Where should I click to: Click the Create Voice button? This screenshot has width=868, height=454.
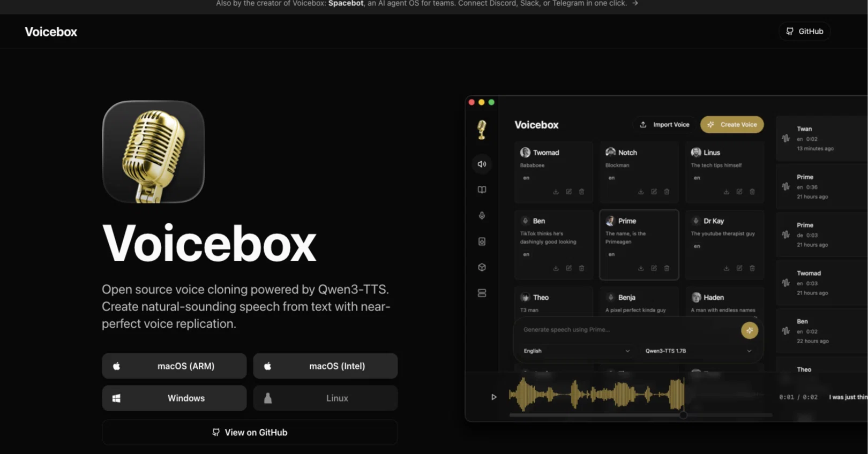(732, 125)
